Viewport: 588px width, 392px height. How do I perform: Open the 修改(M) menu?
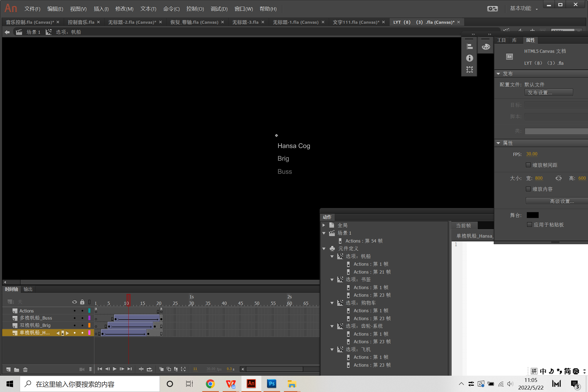(x=124, y=9)
